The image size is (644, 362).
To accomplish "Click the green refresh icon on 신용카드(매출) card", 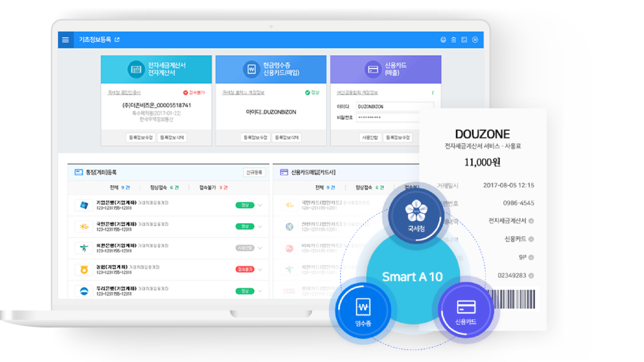I will 432,93.
